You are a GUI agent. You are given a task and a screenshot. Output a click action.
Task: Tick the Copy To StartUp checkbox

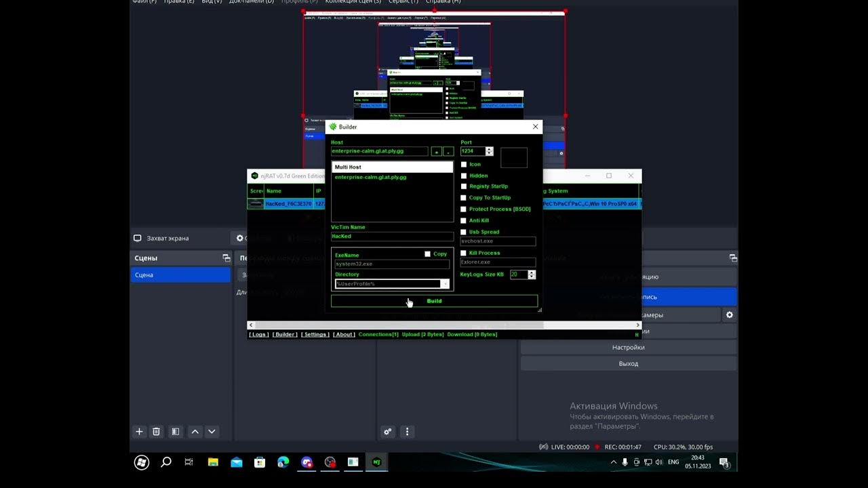pos(464,198)
